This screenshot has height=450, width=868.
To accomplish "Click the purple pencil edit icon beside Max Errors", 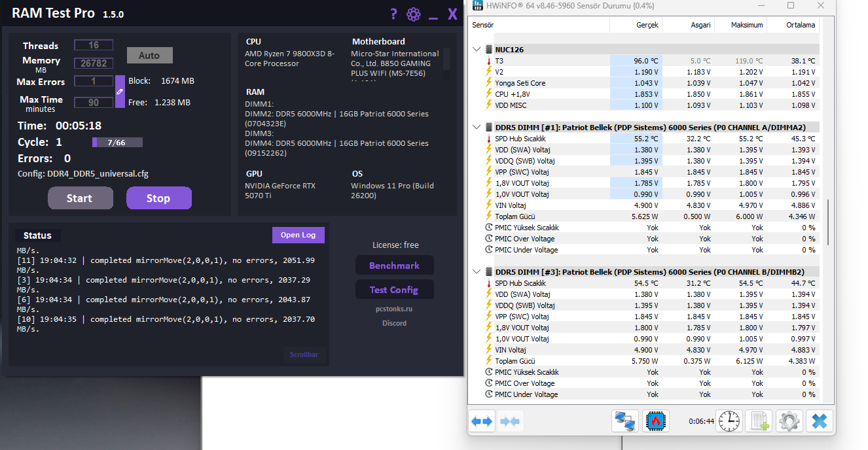I will (120, 92).
